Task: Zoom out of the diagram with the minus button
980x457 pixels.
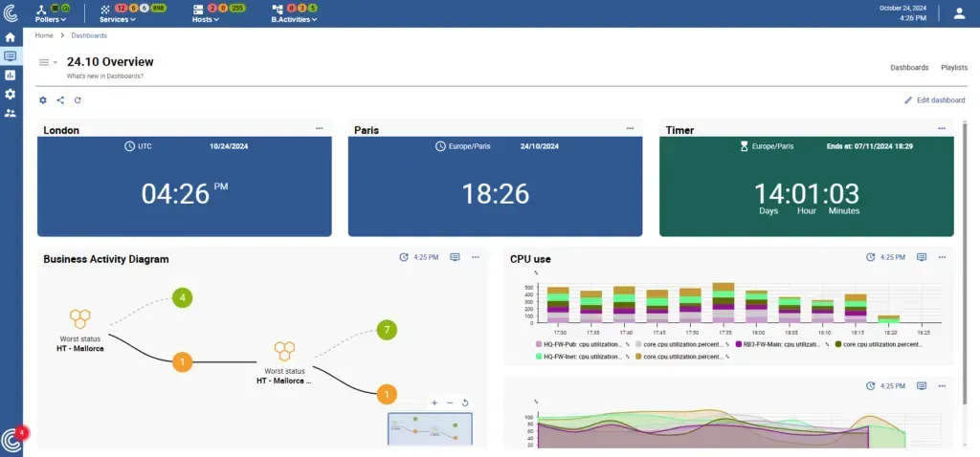Action: [450, 403]
